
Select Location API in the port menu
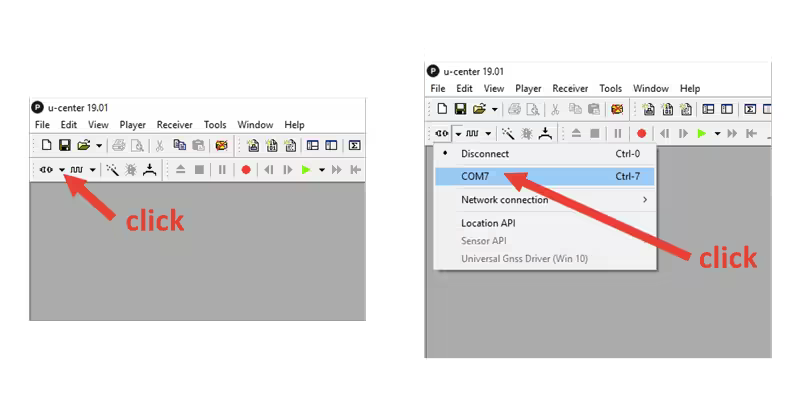(544, 223)
